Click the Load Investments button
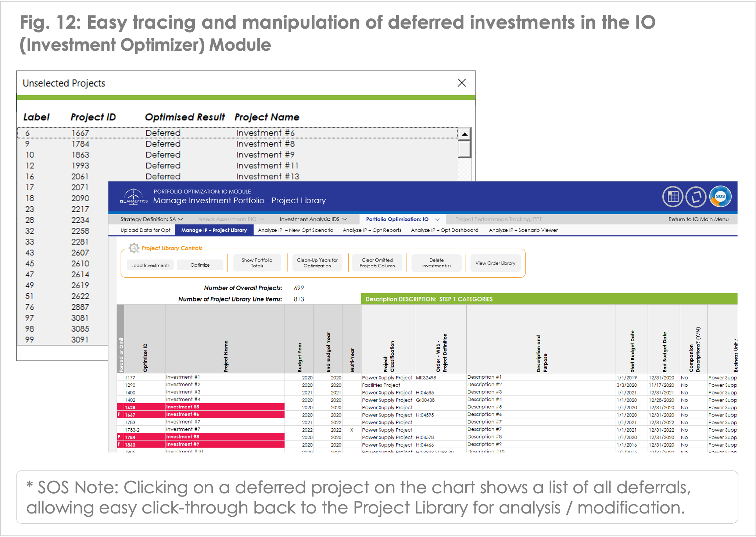This screenshot has height=537, width=756. pos(150,265)
